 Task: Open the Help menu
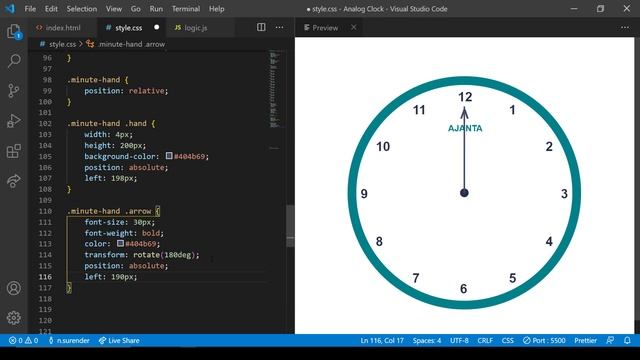[x=217, y=9]
